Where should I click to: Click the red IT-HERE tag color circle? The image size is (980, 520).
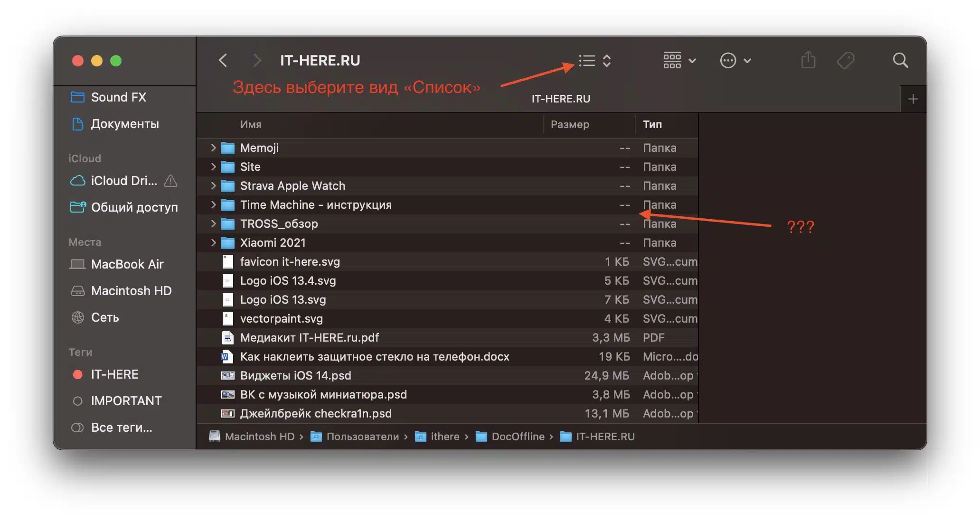tap(77, 374)
